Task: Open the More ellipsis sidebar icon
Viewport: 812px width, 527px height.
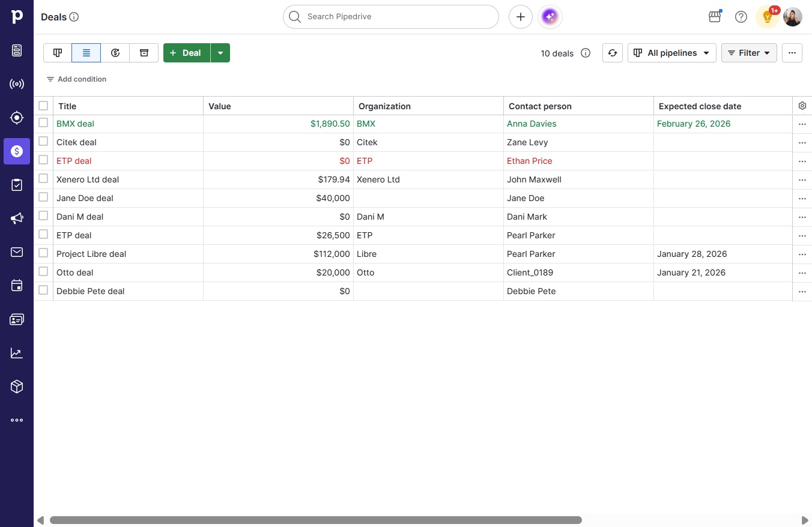Action: 17,420
